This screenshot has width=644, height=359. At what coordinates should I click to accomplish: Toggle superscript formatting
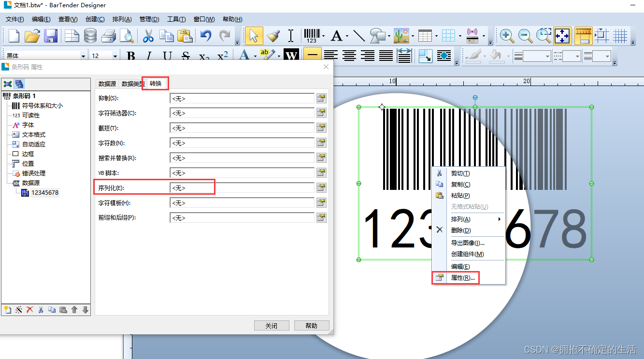coord(223,56)
